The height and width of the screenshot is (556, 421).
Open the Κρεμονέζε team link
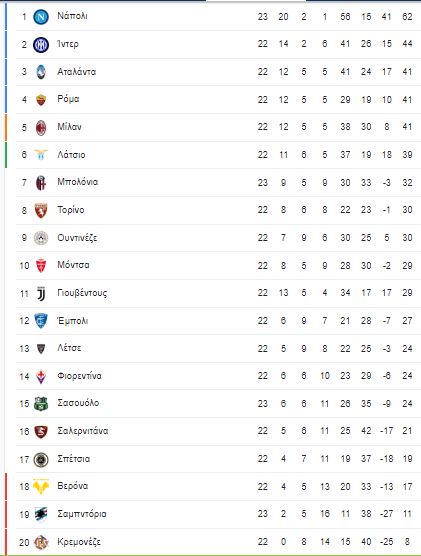point(79,542)
